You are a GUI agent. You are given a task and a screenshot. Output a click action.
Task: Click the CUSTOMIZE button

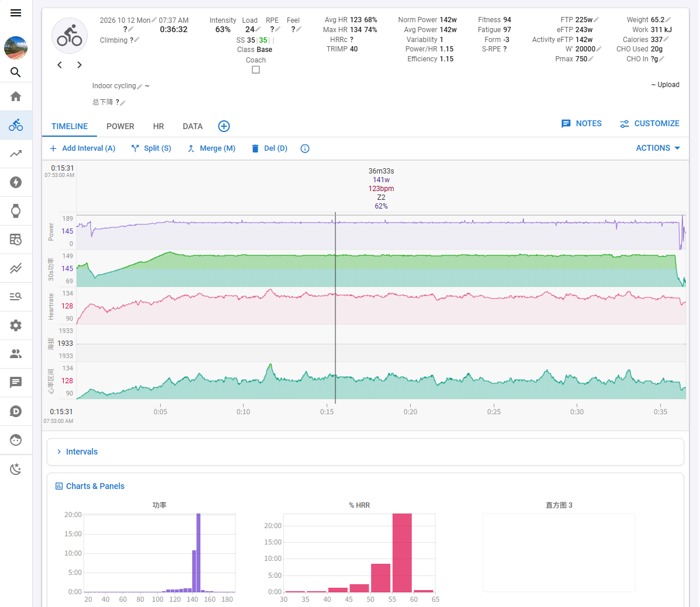pos(650,124)
